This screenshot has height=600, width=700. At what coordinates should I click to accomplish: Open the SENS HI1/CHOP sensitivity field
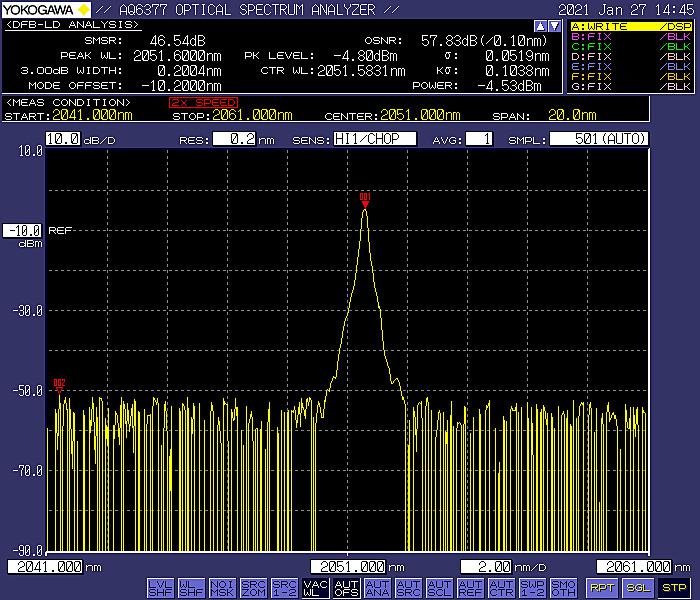click(x=375, y=139)
